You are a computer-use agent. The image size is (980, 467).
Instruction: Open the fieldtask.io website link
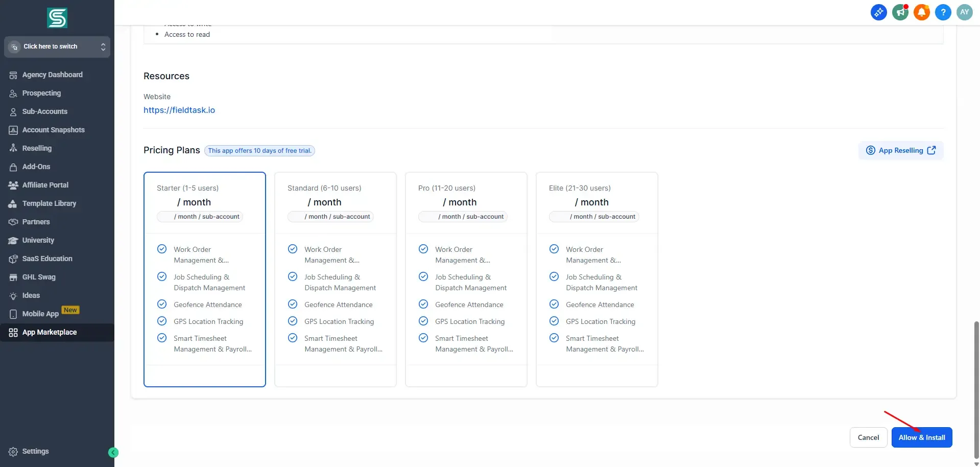[179, 110]
